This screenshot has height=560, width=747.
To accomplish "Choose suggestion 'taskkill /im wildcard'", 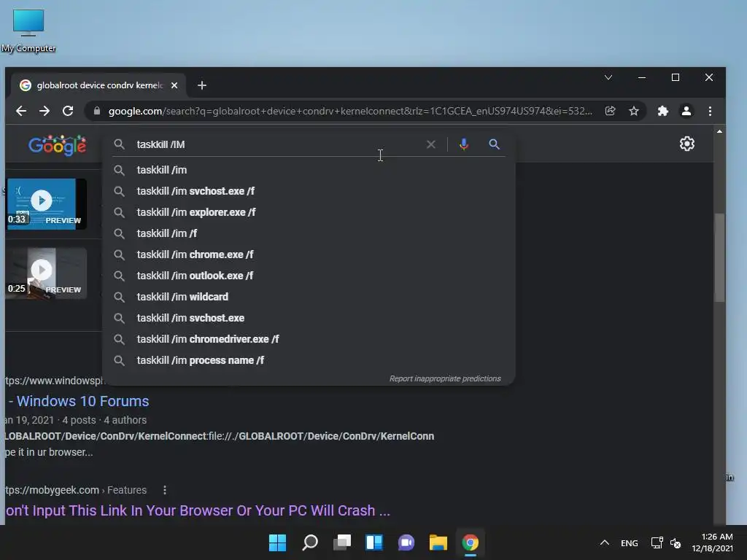I will click(309, 297).
